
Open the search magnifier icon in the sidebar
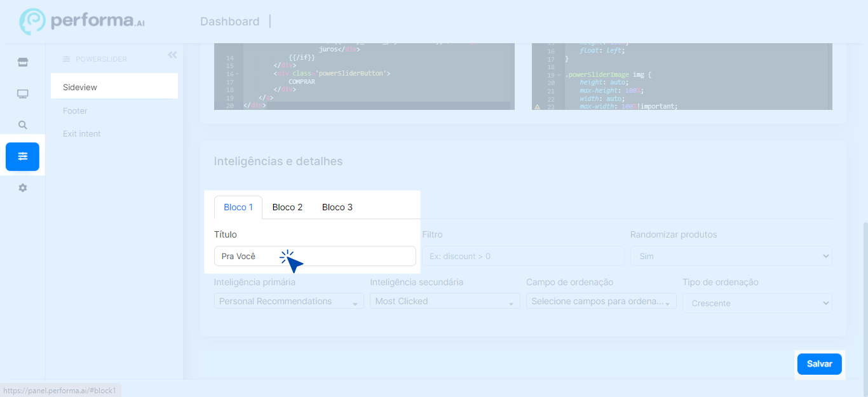(x=23, y=125)
